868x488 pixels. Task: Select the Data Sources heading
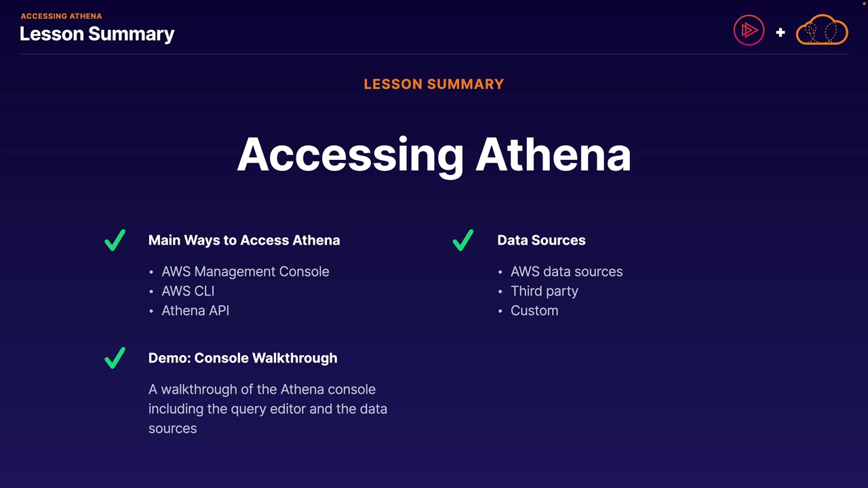tap(541, 241)
